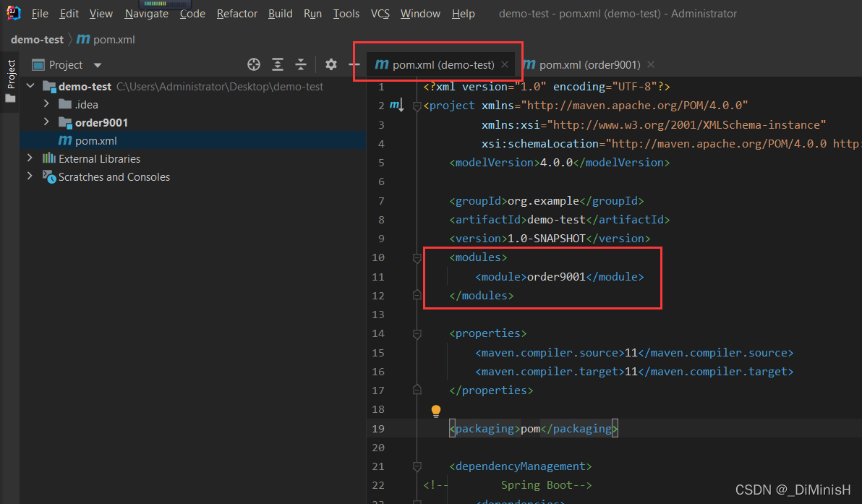Expand the .idea folder
Screen dimensions: 862x504
pyautogui.click(x=46, y=104)
